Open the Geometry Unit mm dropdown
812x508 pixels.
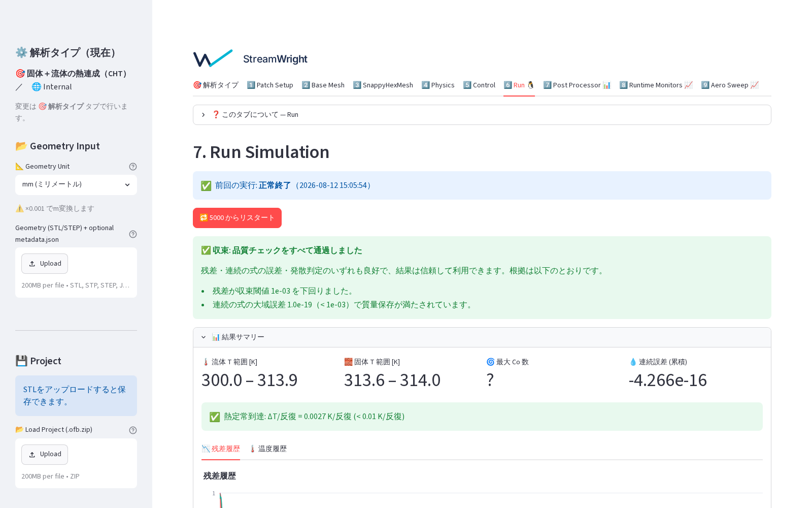point(76,185)
